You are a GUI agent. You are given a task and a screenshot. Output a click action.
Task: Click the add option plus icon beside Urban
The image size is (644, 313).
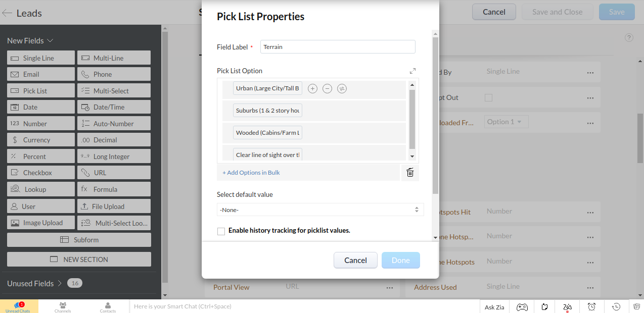pyautogui.click(x=312, y=89)
